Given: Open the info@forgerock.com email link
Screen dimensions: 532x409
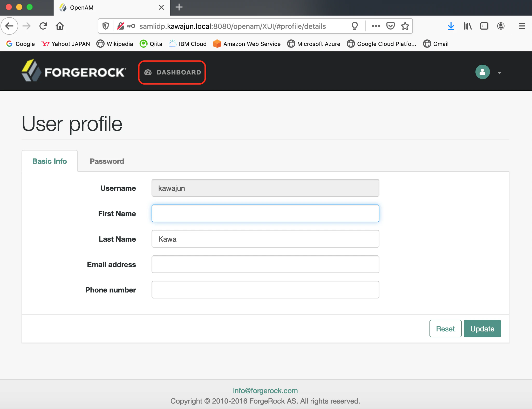Looking at the screenshot, I should pos(265,391).
